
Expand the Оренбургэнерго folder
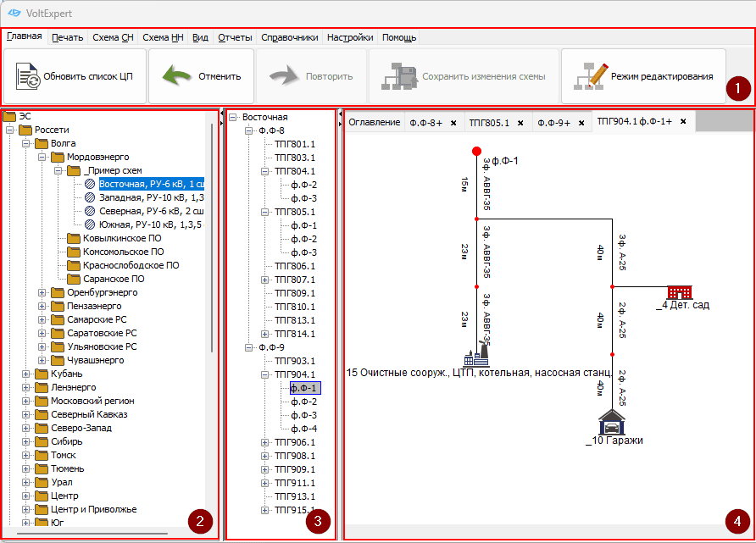point(42,292)
